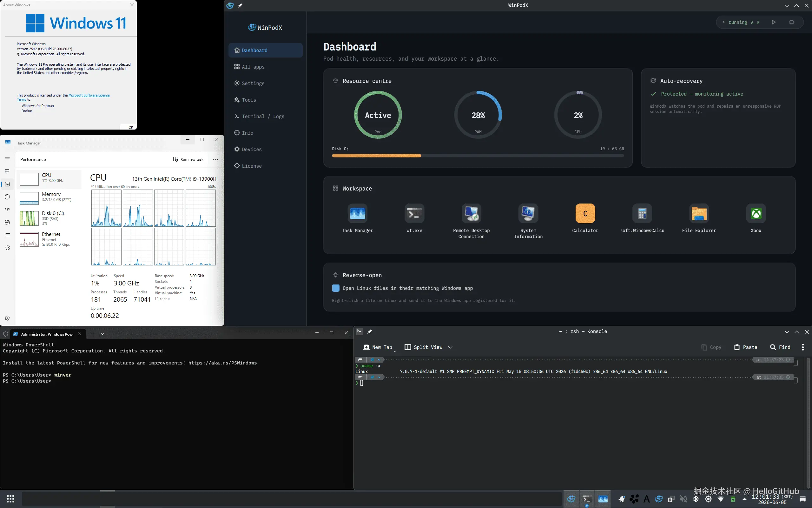
Task: Open Devices in WinPodX sidebar
Action: [x=265, y=149]
